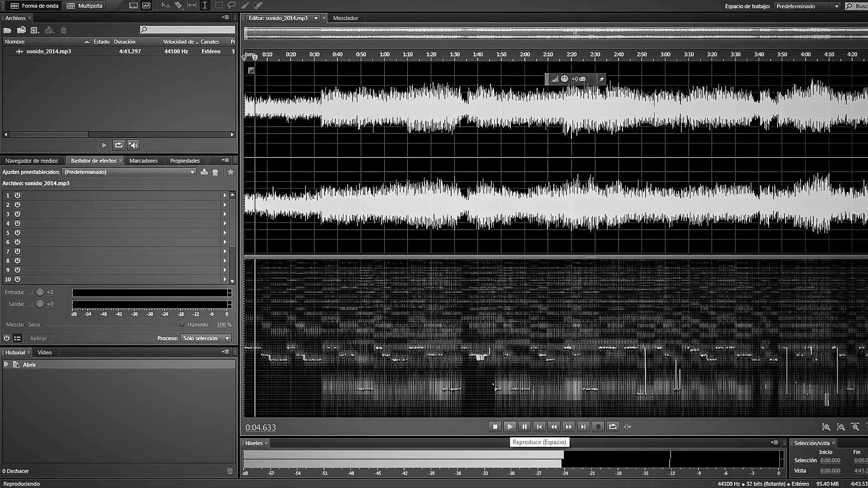
Task: Toggle loop playback in transport bar
Action: 613,427
